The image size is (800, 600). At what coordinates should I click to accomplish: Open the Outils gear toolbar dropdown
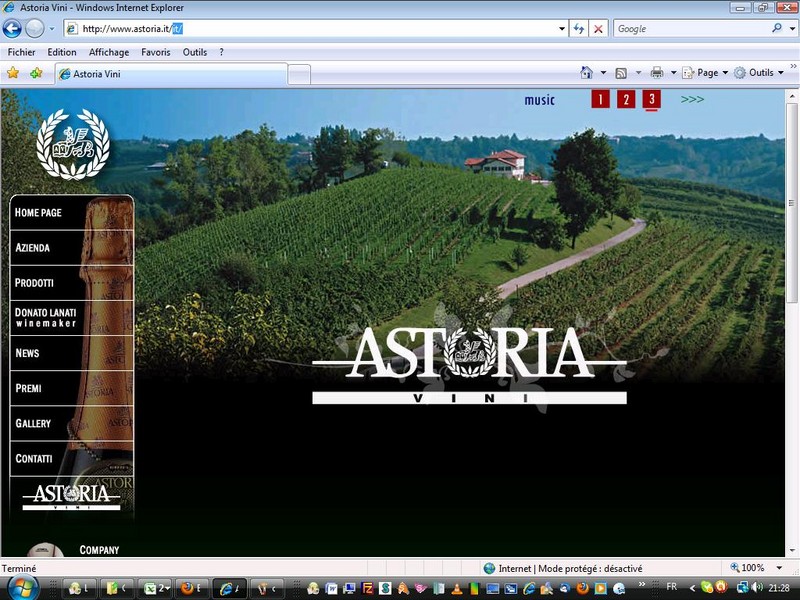click(759, 72)
